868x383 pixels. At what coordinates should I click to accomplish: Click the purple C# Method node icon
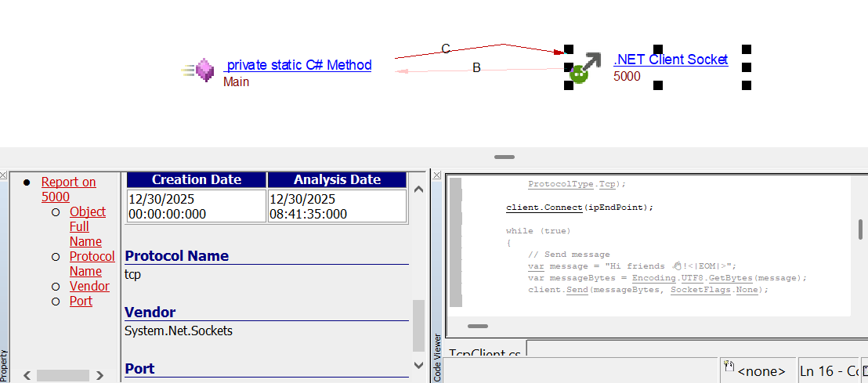click(x=203, y=70)
